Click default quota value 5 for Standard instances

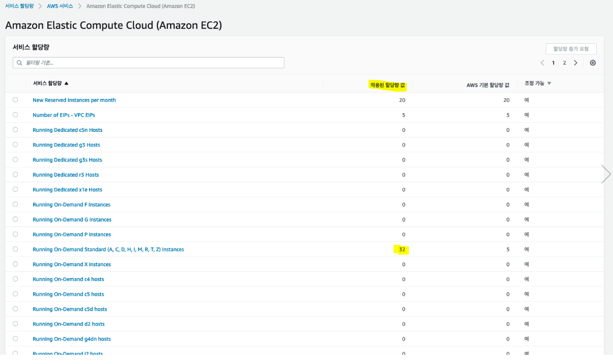pos(508,249)
